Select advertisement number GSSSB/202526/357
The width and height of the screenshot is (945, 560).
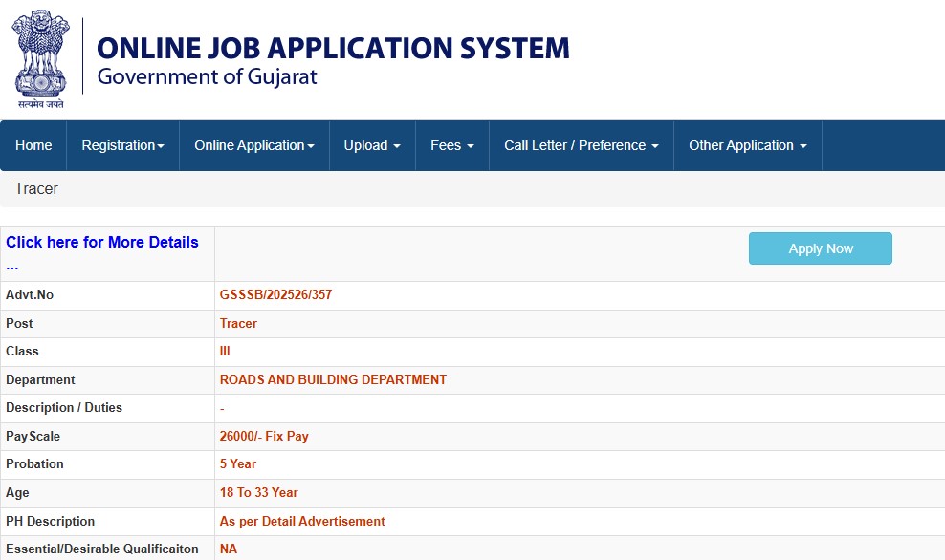(x=275, y=294)
